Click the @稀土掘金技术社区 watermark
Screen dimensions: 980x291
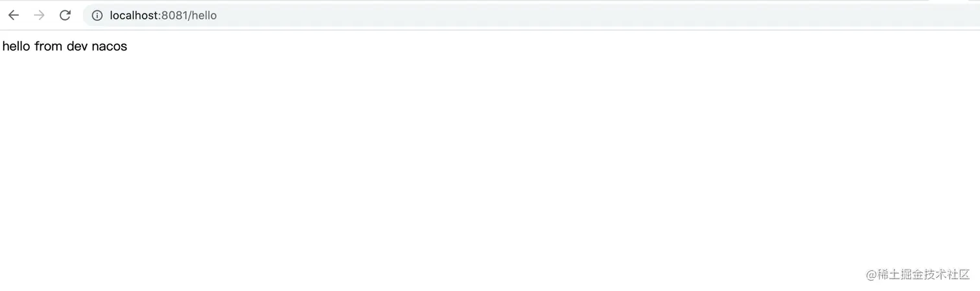(918, 275)
